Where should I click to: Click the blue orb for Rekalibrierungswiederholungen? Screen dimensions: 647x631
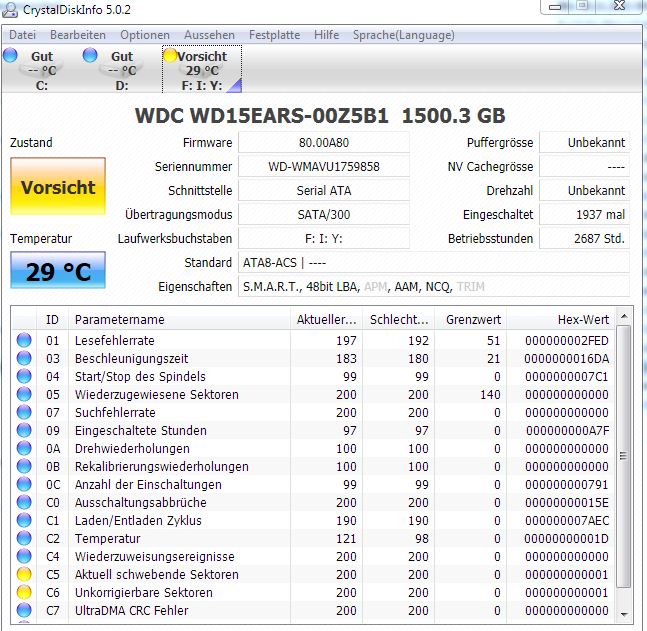click(24, 466)
